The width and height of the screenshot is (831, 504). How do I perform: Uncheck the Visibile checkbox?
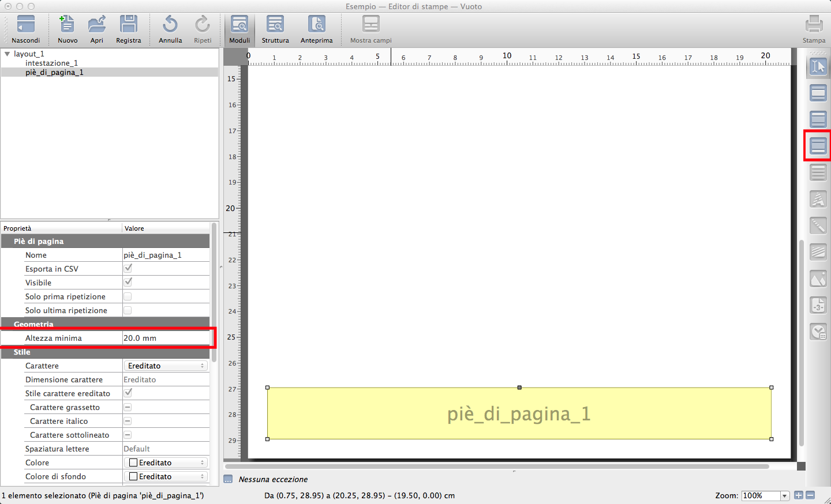pyautogui.click(x=128, y=283)
